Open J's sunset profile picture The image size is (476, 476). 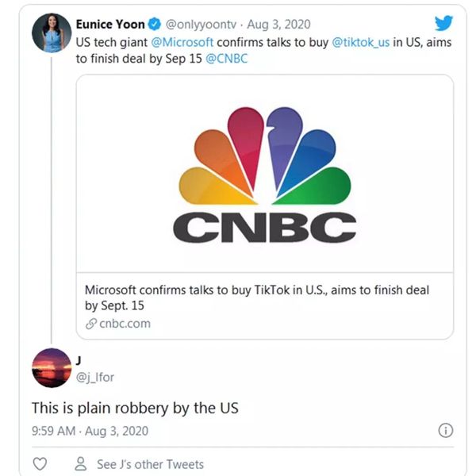point(52,367)
